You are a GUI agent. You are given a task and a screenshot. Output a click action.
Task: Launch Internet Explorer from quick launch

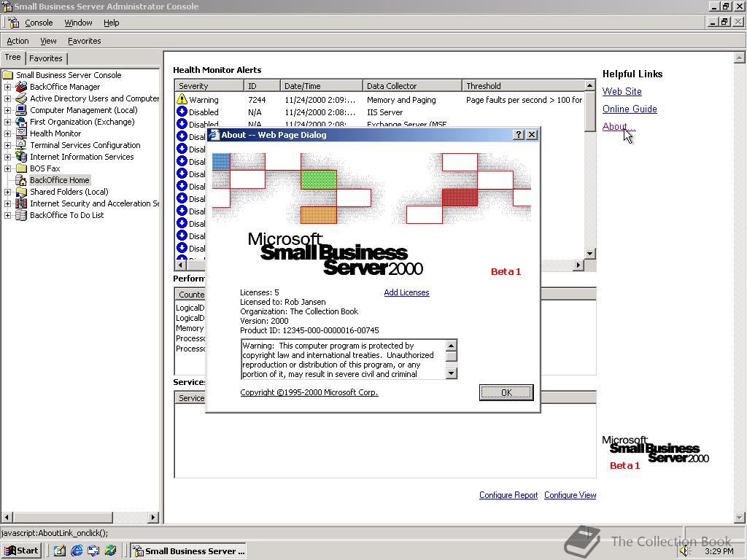pos(76,551)
